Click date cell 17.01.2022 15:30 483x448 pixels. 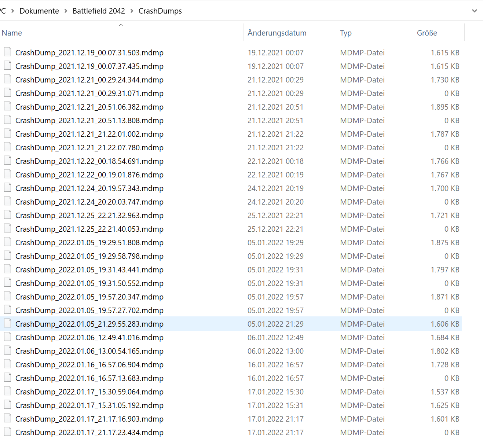tap(275, 392)
